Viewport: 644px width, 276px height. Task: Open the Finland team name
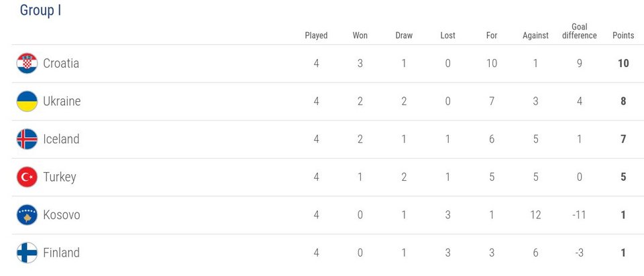[61, 253]
